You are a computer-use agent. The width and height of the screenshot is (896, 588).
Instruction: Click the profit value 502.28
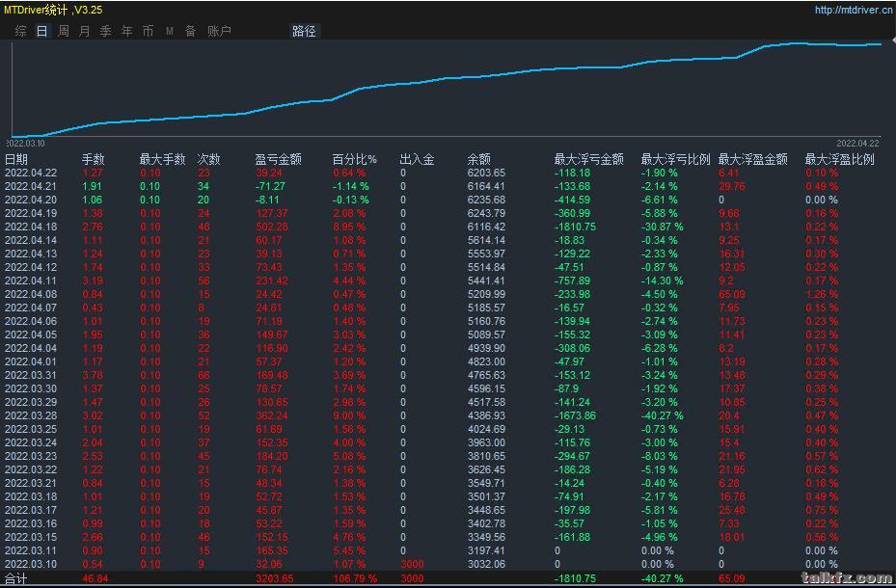272,227
